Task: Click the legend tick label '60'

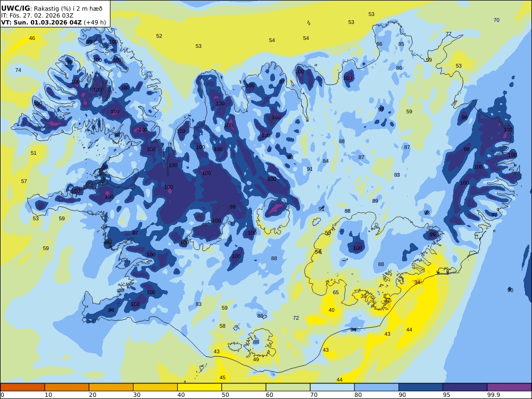Action: (269, 395)
